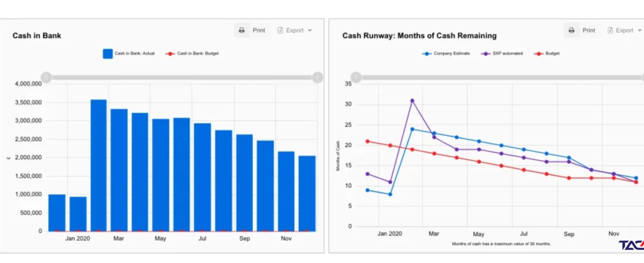
Task: Click the printer icon in Cash Runway panel
Action: click(x=572, y=30)
